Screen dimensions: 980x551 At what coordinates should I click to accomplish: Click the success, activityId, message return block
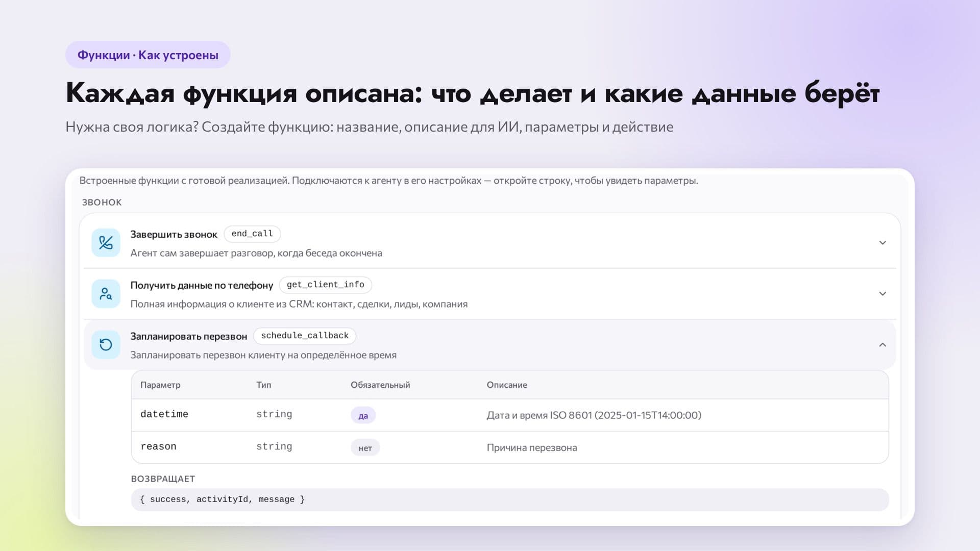[x=510, y=499]
